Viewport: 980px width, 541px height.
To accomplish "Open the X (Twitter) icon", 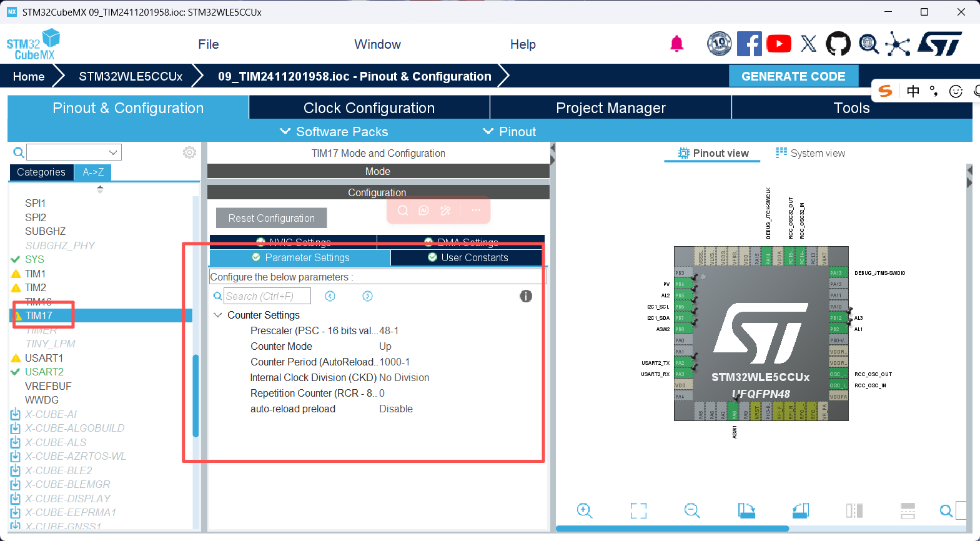I will click(808, 44).
